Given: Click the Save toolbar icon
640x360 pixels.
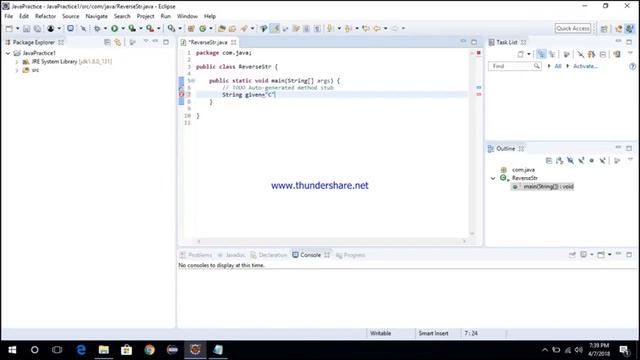Looking at the screenshot, I should coord(27,29).
